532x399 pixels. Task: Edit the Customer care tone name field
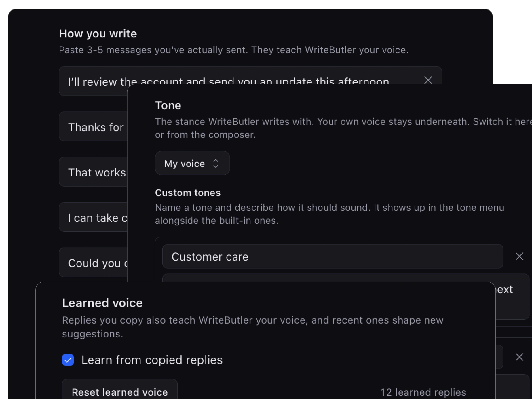click(x=333, y=256)
